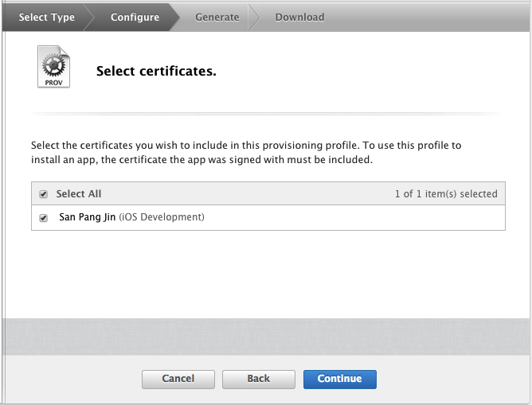The width and height of the screenshot is (532, 405).
Task: Select the San Pang Jin certificate name
Action: [87, 217]
